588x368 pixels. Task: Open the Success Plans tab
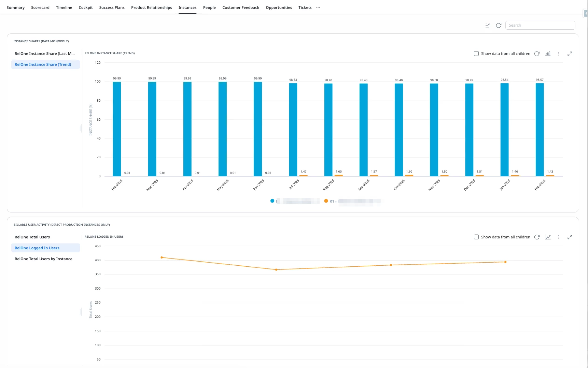(x=112, y=8)
